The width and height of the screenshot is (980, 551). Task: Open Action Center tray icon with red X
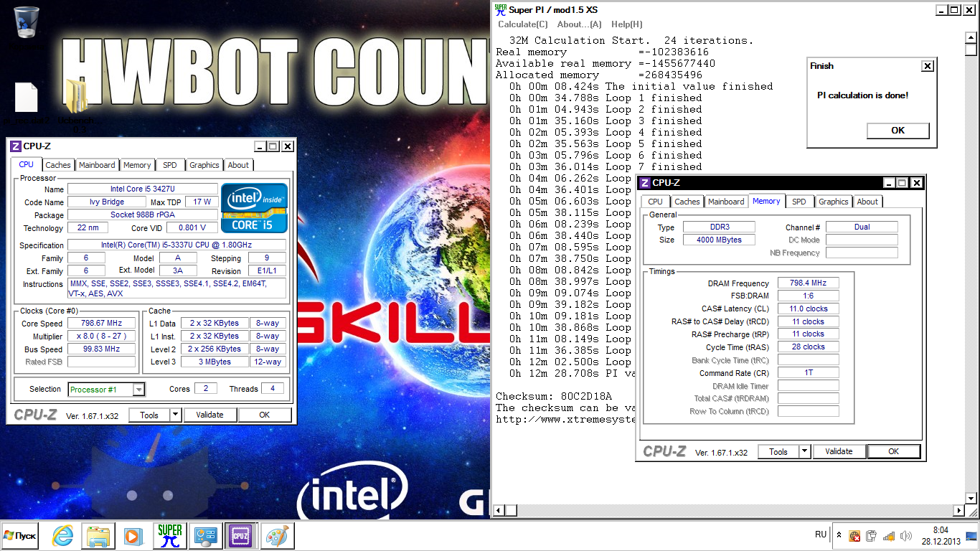[854, 536]
